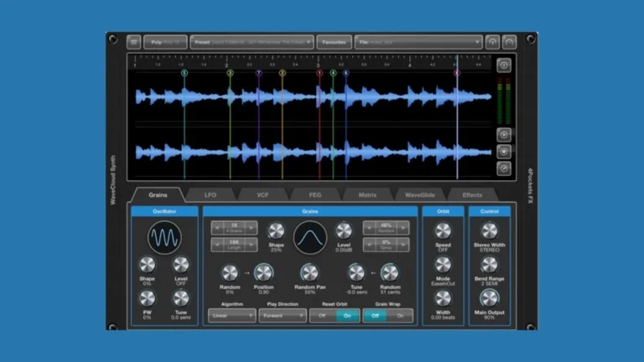644x362 pixels.
Task: Open the hamburger menu icon
Action: click(134, 42)
